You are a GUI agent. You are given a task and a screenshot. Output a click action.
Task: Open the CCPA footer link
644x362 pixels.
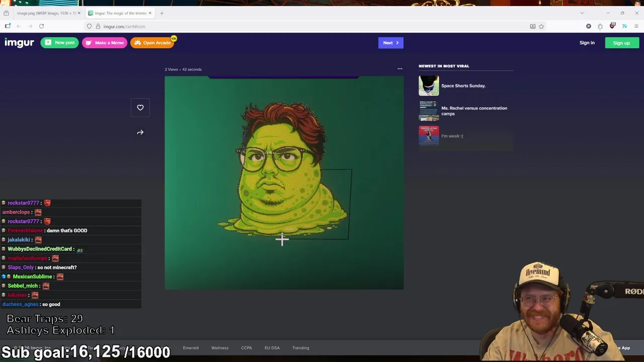247,348
